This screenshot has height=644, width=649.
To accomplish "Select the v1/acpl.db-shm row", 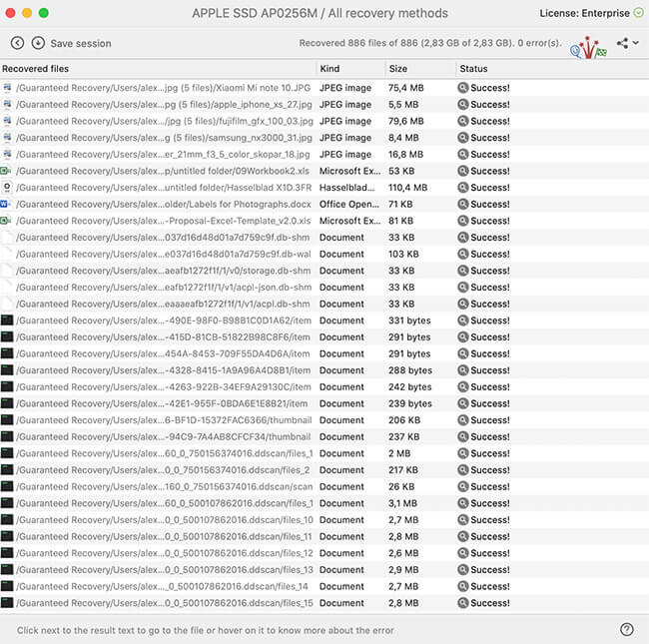I will [324, 304].
